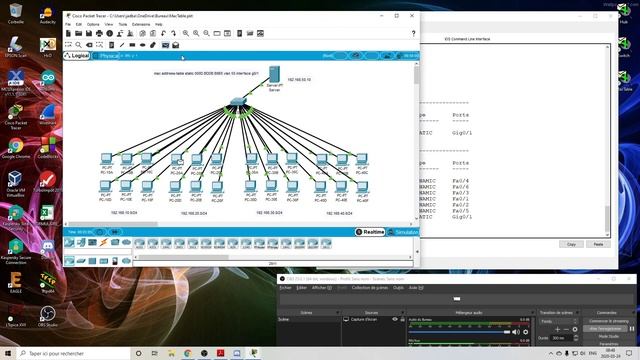
Task: Open the File menu in Packet Tracer
Action: point(68,24)
